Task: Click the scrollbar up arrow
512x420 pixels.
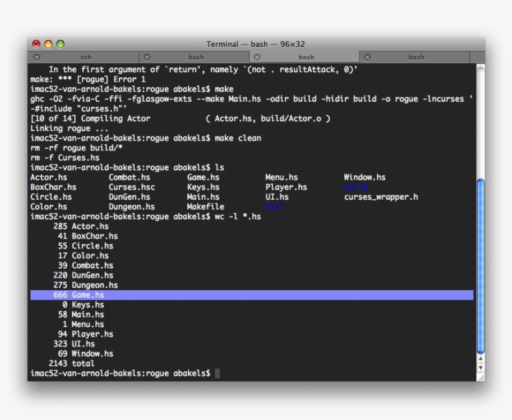Action: 480,359
